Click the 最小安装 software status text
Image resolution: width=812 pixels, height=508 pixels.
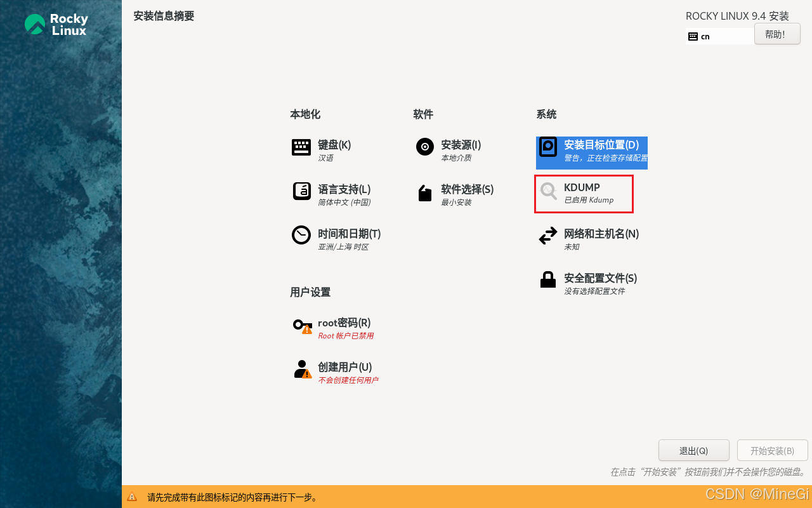point(456,203)
